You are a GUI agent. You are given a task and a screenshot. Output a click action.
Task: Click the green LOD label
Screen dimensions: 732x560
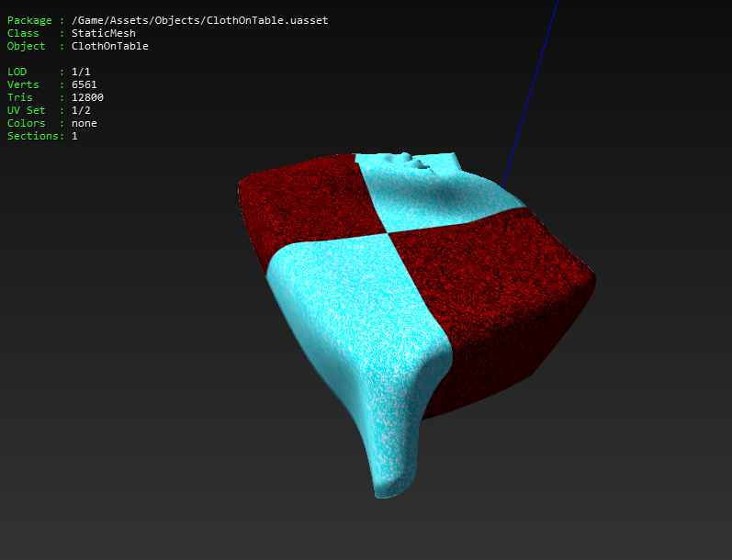click(x=17, y=72)
